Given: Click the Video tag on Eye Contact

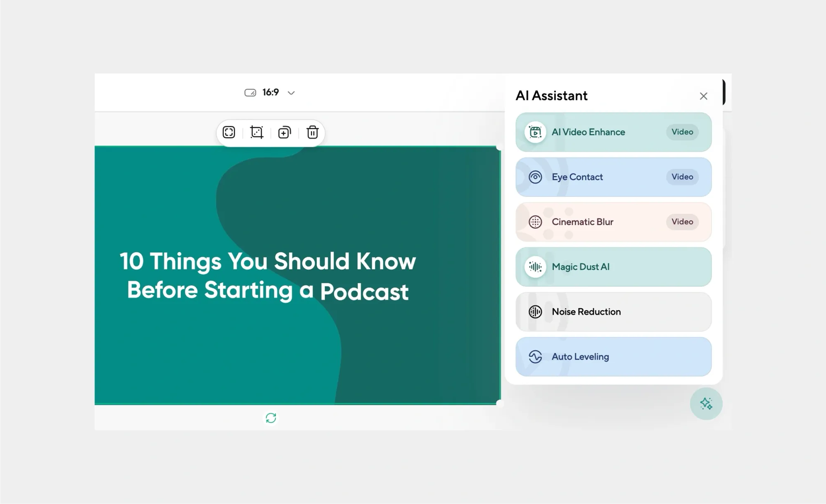Looking at the screenshot, I should (x=682, y=177).
